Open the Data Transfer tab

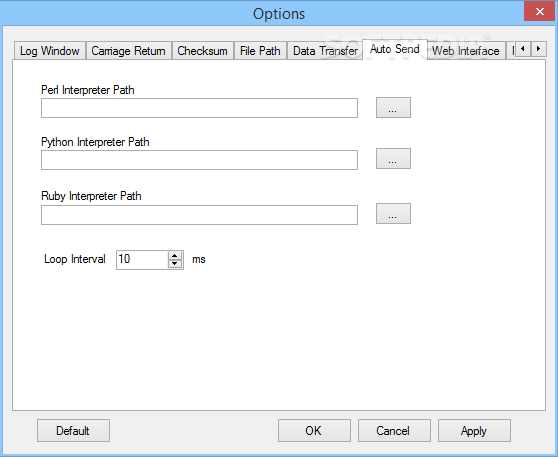coord(325,51)
